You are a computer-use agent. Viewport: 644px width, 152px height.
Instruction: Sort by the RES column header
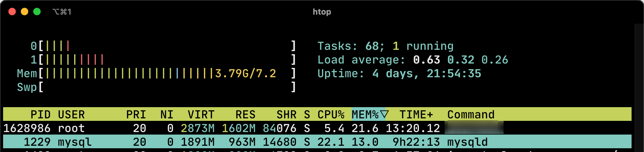[245, 115]
